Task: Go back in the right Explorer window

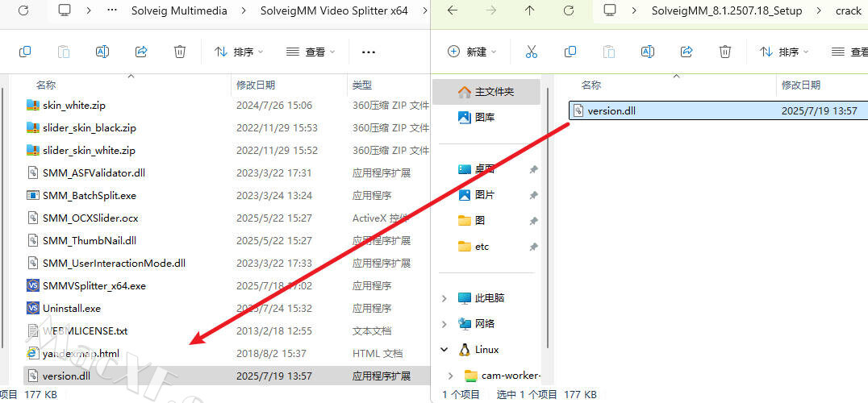Action: pos(453,10)
